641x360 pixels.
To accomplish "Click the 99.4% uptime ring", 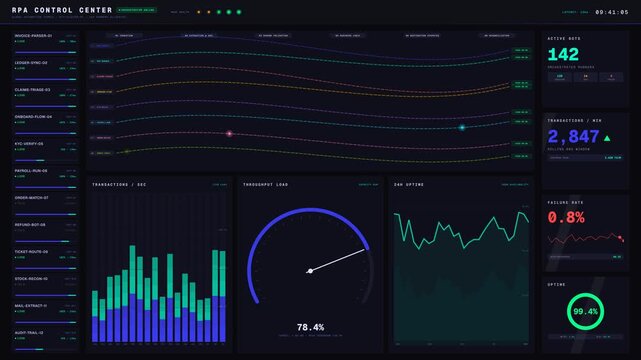I will click(585, 311).
